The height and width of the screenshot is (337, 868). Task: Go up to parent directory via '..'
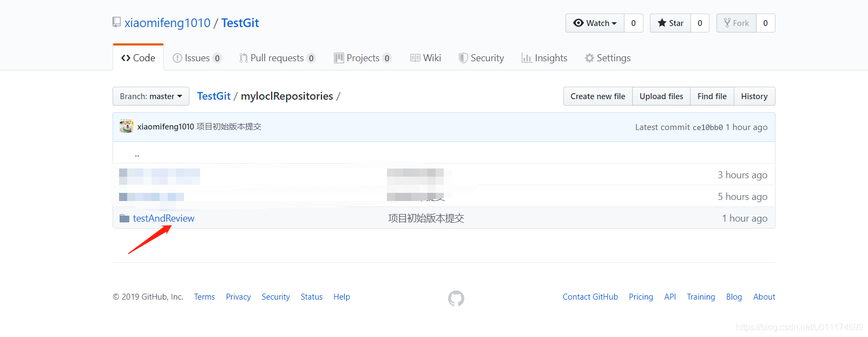coord(137,154)
